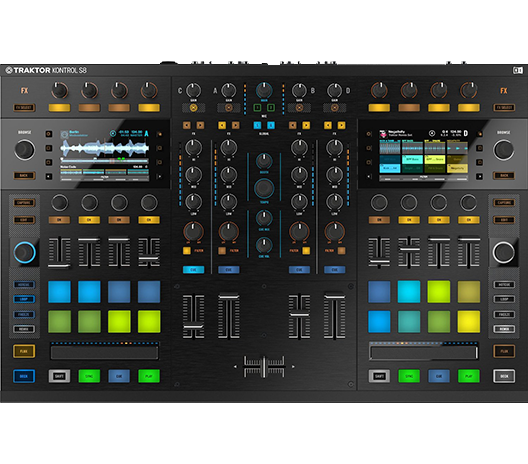Image resolution: width=528 pixels, height=464 pixels.
Task: Select the right deck DECK button
Action: [x=504, y=376]
